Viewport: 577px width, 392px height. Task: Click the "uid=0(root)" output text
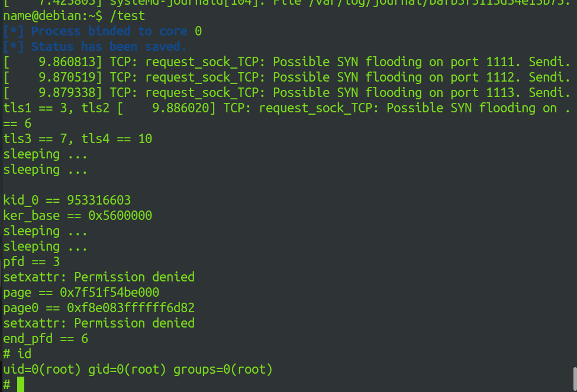point(42,370)
